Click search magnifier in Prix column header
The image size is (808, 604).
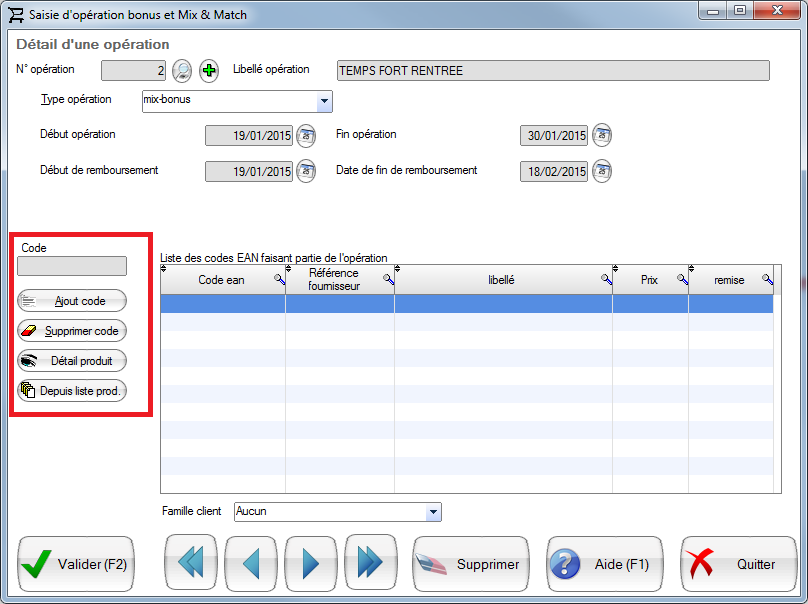(x=682, y=279)
